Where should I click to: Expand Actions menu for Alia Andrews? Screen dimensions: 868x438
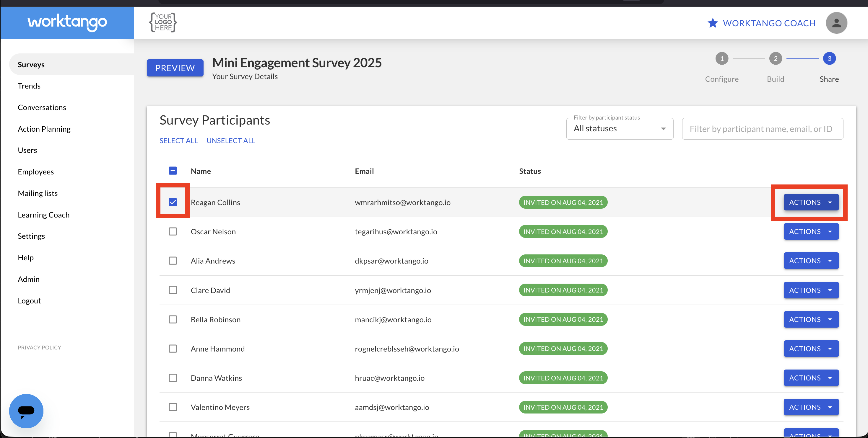point(811,261)
